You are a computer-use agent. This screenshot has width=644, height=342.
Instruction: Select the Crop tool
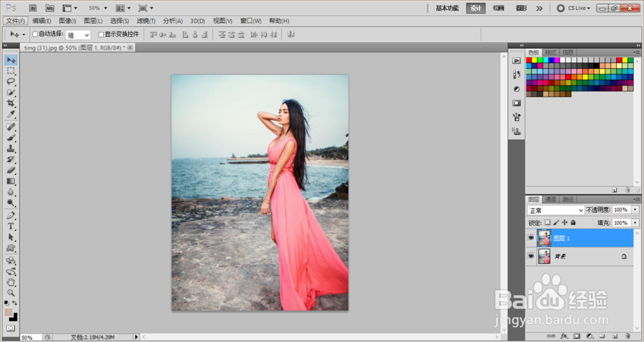(11, 103)
